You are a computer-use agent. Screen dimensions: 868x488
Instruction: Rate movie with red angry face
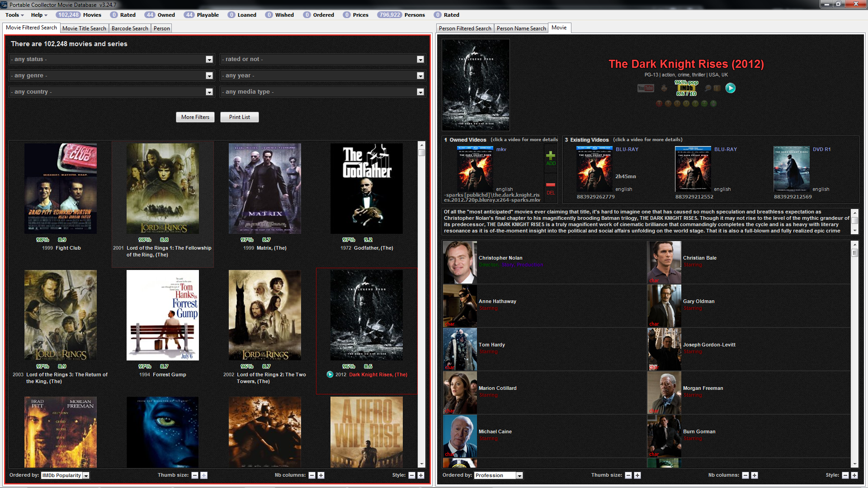point(659,104)
